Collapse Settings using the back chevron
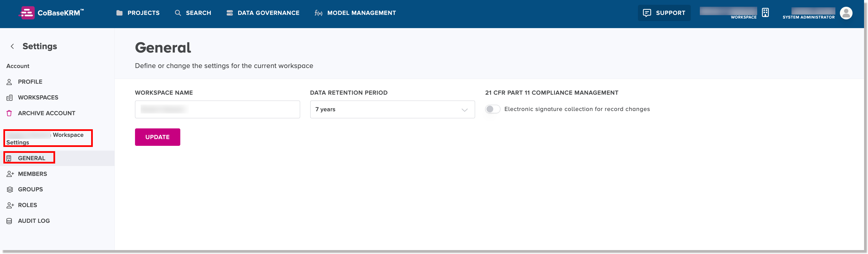 (x=12, y=46)
